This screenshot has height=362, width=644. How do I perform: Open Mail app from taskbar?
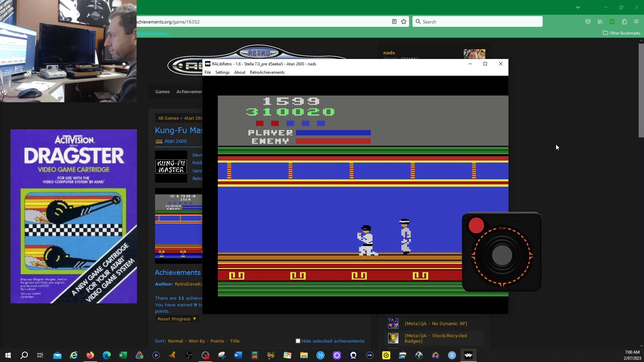pos(57,355)
